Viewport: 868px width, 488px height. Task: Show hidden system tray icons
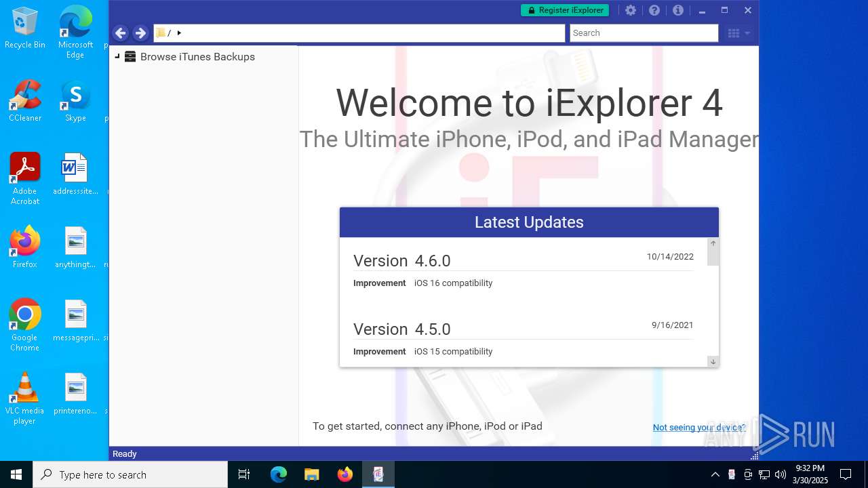point(715,474)
